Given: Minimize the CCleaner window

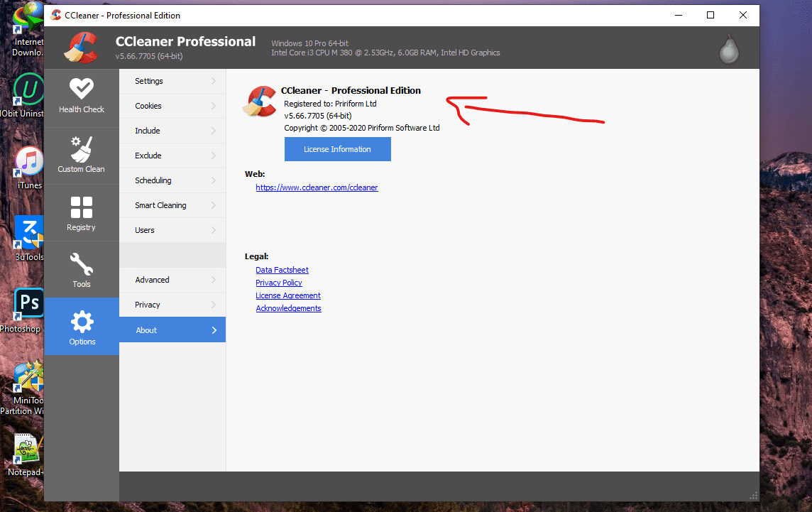Looking at the screenshot, I should (x=679, y=15).
